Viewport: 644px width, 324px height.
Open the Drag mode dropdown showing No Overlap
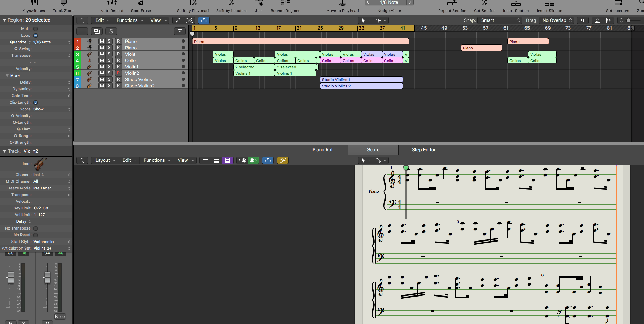(557, 20)
